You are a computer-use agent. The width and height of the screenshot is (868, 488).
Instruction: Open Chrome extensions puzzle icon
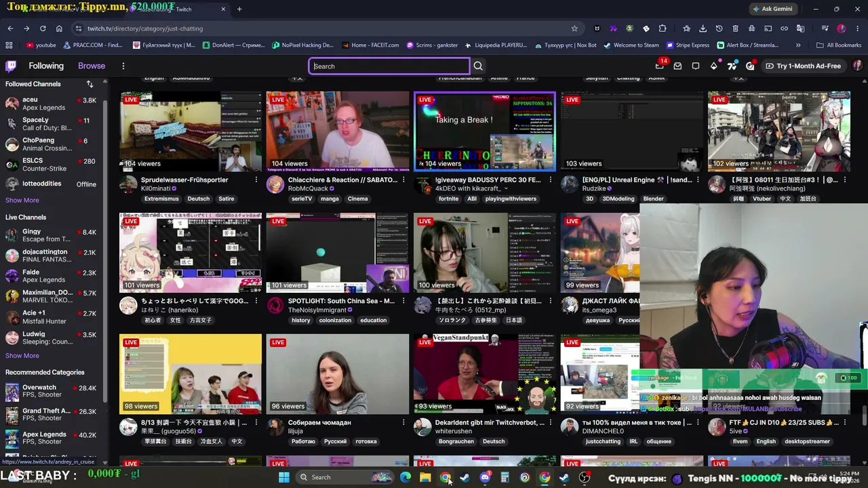point(663,28)
